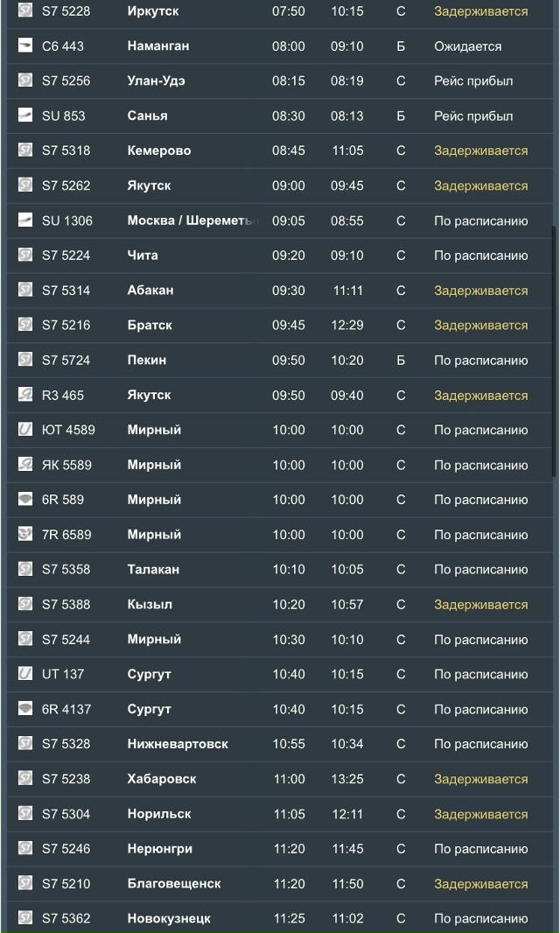Open Москва / Шереметьево flight details
This screenshot has height=933, width=560.
click(192, 221)
